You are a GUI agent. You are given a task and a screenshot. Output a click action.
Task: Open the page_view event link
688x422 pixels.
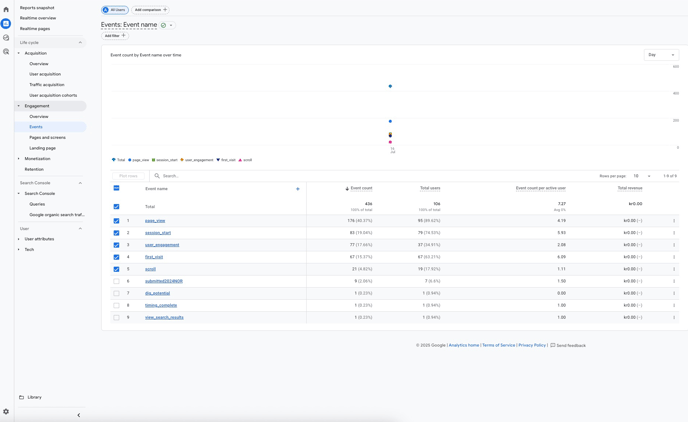[155, 221]
